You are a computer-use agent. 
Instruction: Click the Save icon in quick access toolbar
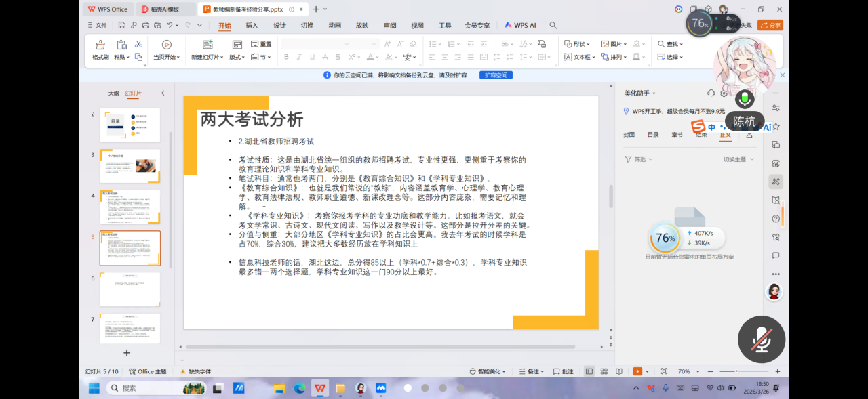pos(121,26)
